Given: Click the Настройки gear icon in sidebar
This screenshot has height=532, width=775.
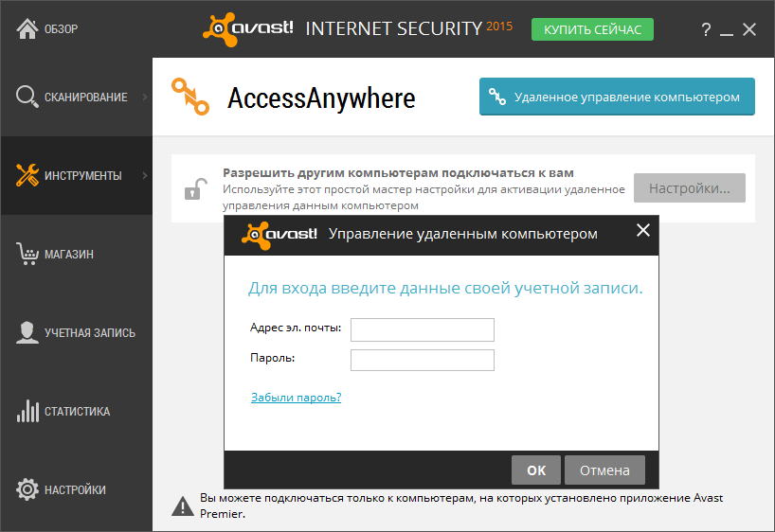Looking at the screenshot, I should (27, 489).
